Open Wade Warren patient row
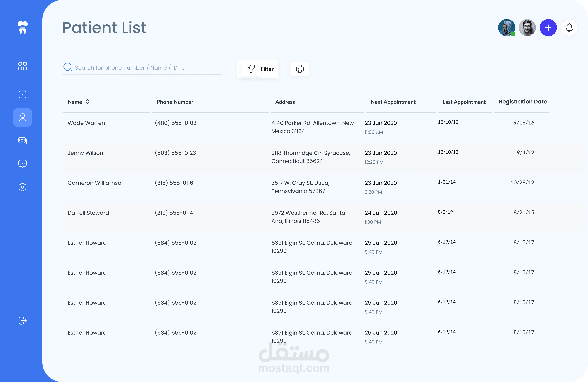 pyautogui.click(x=86, y=123)
